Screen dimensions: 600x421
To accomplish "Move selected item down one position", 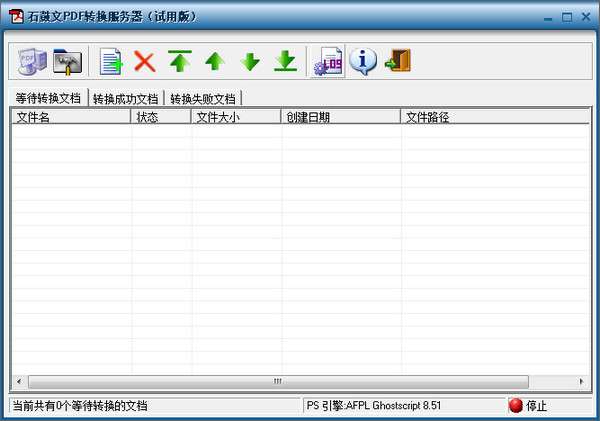I will [250, 62].
